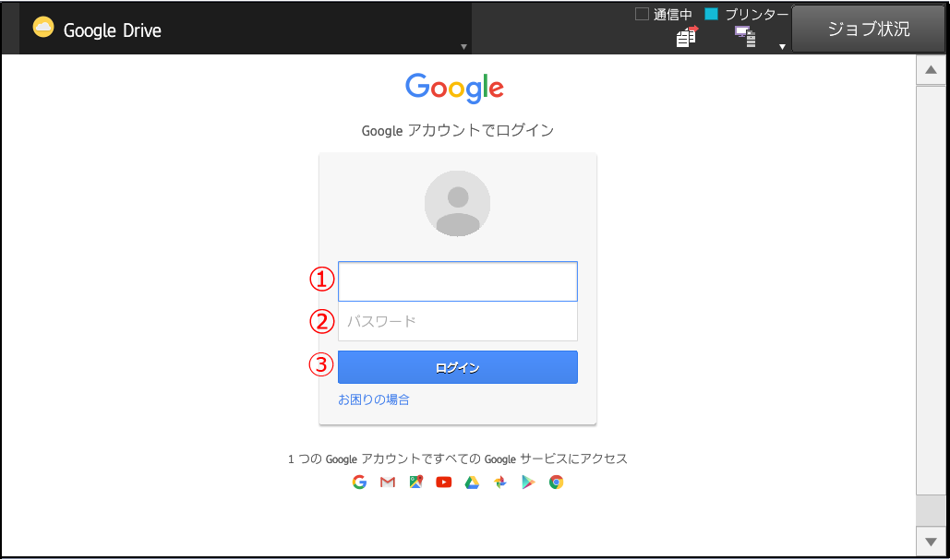The height and width of the screenshot is (560, 950).
Task: Click the YouTube service icon
Action: pyautogui.click(x=443, y=482)
